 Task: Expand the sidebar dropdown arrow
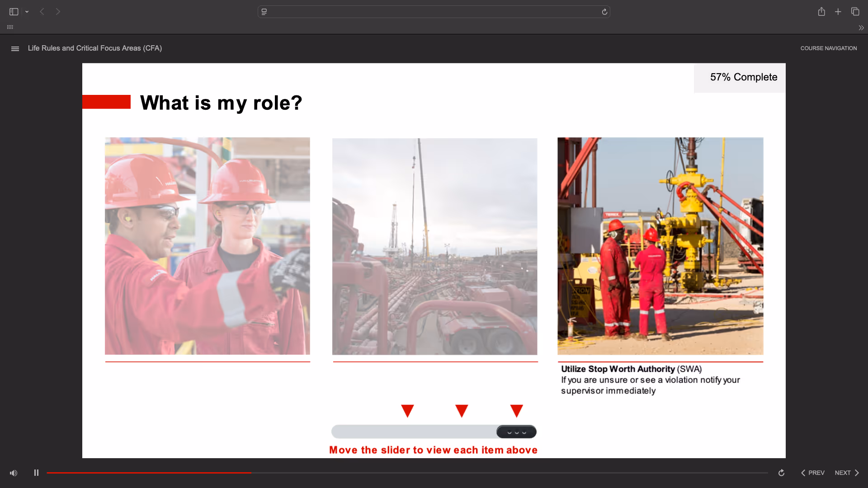(27, 12)
